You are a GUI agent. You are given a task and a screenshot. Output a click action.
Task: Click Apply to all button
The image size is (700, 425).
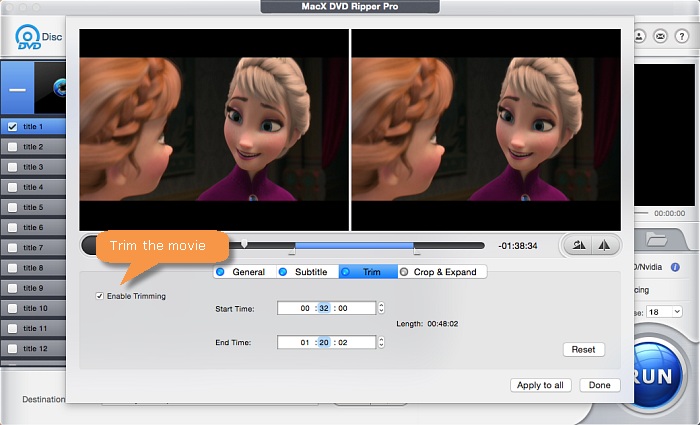coord(541,385)
